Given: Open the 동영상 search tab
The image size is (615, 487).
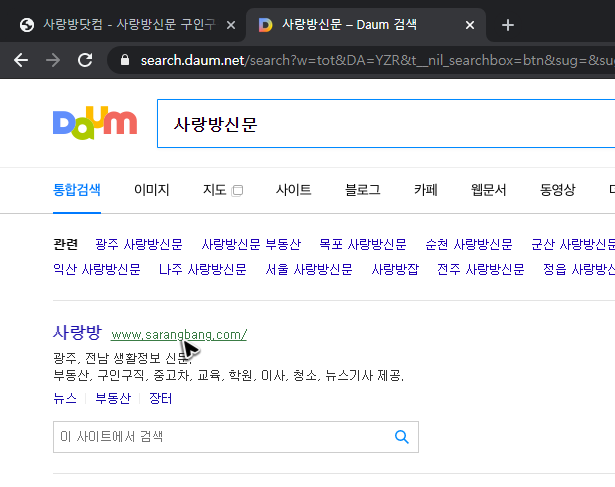Looking at the screenshot, I should (x=557, y=190).
